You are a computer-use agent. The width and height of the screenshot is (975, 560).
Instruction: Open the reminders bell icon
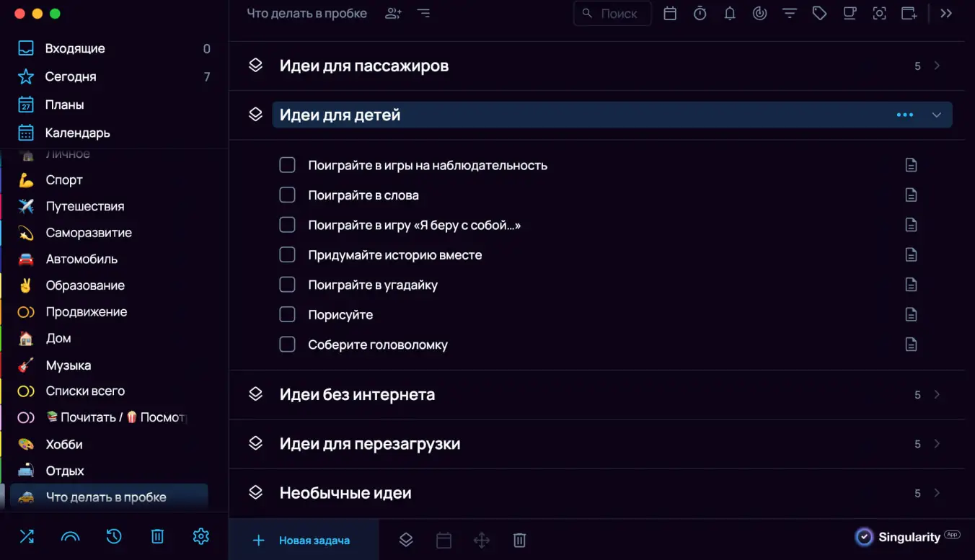tap(729, 13)
